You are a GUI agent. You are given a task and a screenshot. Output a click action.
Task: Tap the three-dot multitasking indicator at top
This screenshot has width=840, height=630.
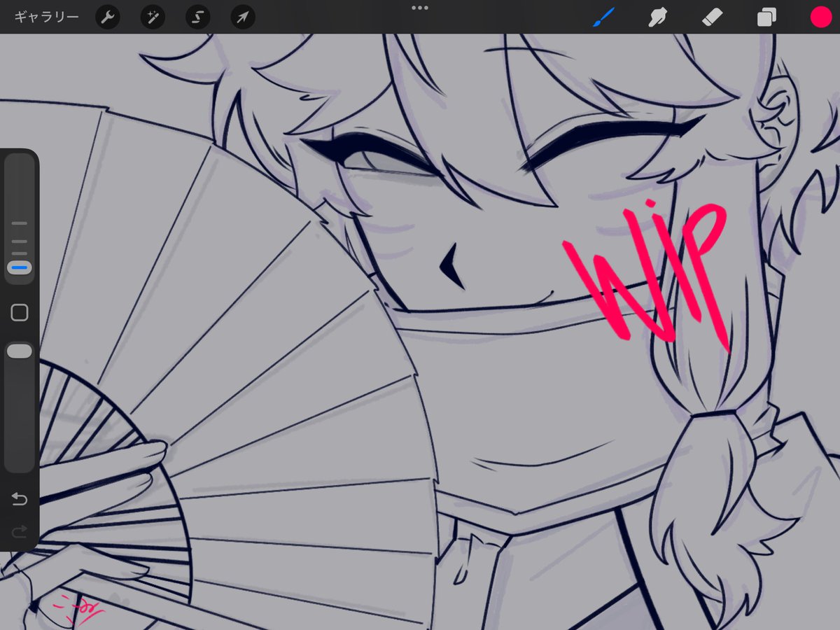click(420, 8)
